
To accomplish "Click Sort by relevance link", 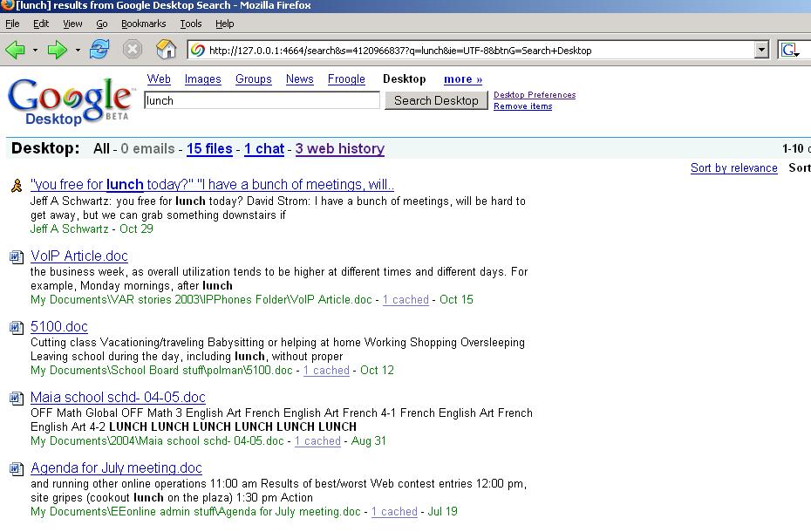I will [734, 167].
